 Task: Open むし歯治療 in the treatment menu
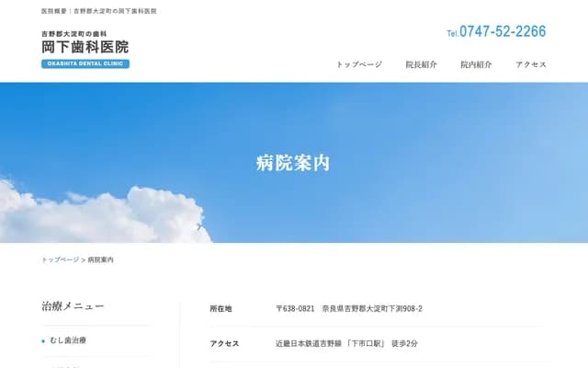(x=68, y=340)
